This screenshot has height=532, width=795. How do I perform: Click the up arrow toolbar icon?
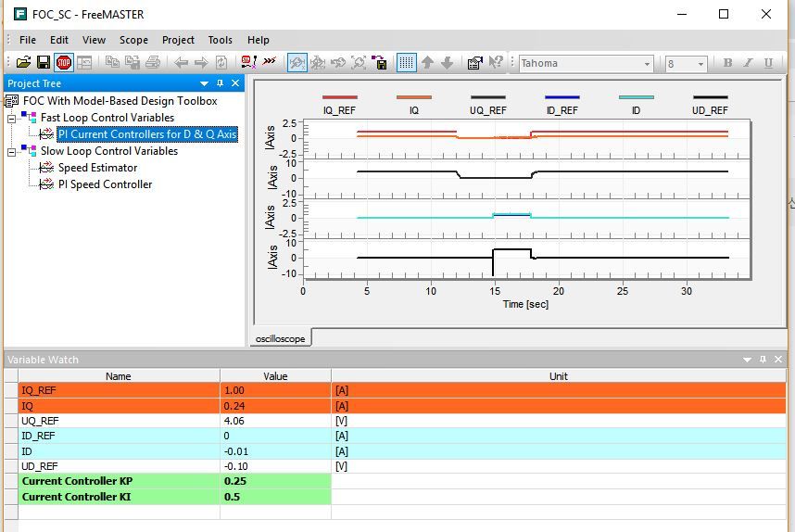[x=427, y=63]
